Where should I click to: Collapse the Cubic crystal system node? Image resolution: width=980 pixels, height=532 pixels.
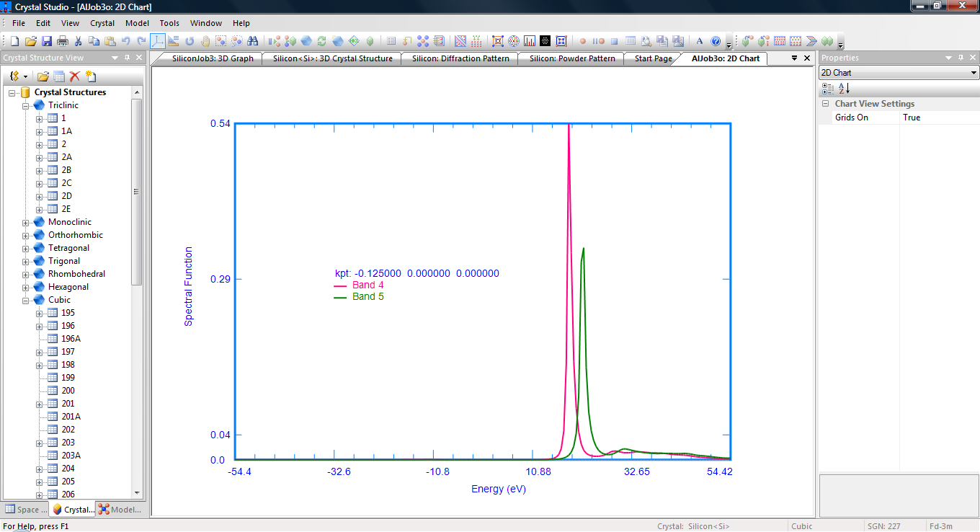tap(26, 301)
